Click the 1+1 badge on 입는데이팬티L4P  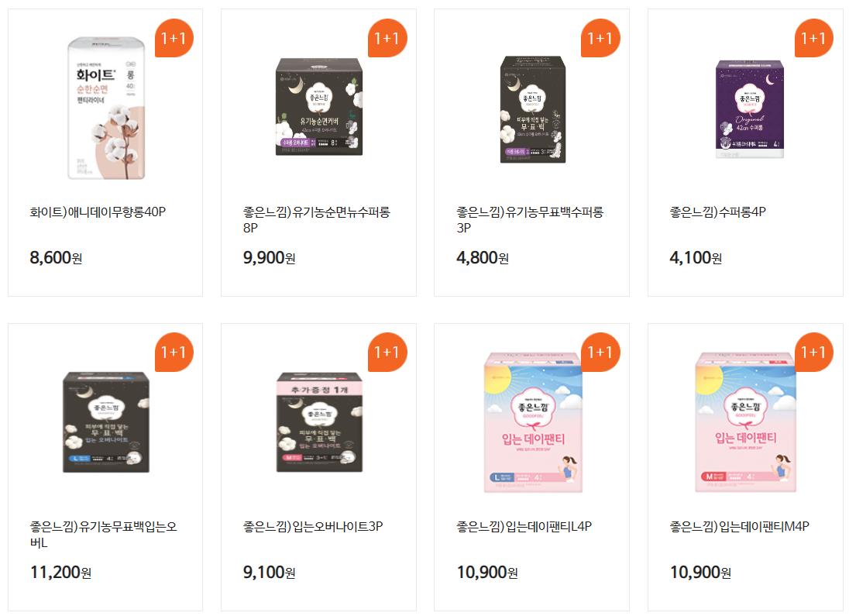click(x=600, y=352)
